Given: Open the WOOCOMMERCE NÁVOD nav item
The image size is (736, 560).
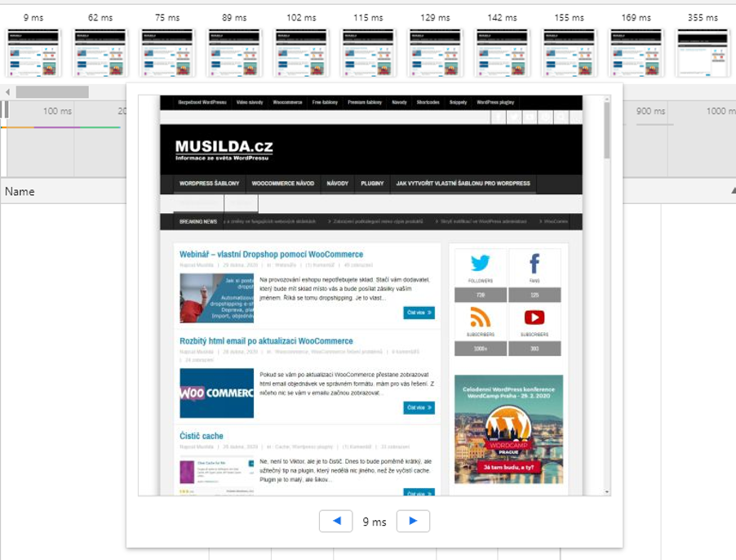Looking at the screenshot, I should (x=283, y=184).
